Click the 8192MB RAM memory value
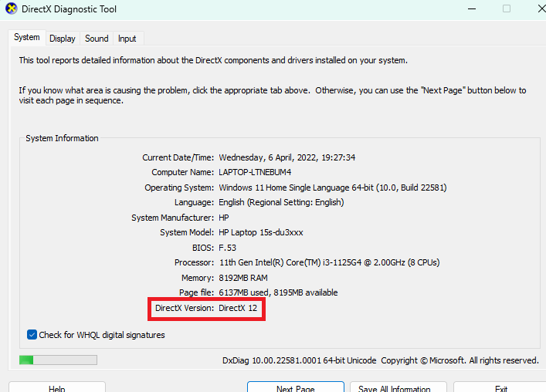 pyautogui.click(x=242, y=278)
